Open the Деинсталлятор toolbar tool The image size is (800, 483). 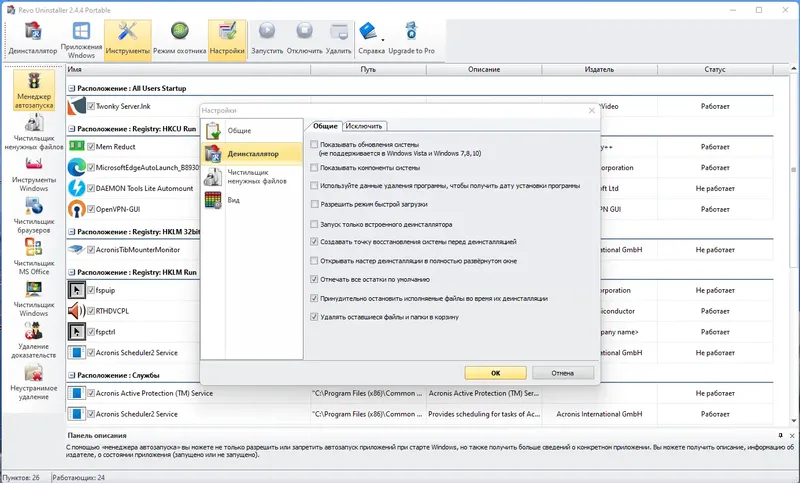point(33,40)
